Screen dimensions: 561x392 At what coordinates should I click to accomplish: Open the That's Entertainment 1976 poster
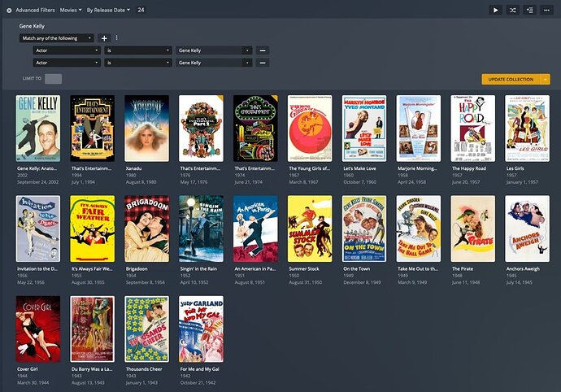201,128
